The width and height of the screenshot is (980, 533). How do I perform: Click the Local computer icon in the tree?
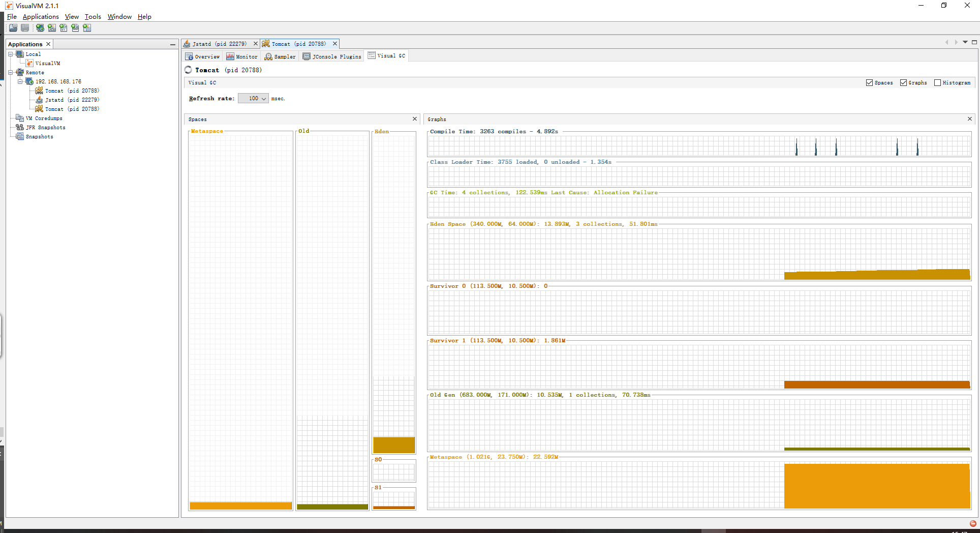(x=20, y=54)
